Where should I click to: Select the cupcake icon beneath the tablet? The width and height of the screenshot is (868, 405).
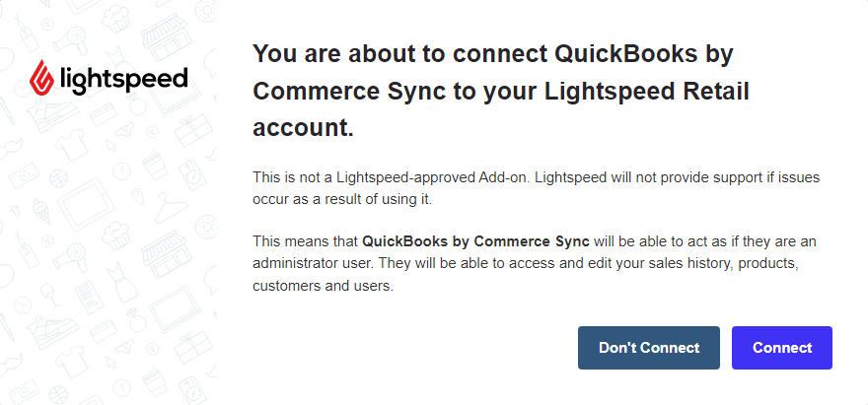(x=116, y=236)
